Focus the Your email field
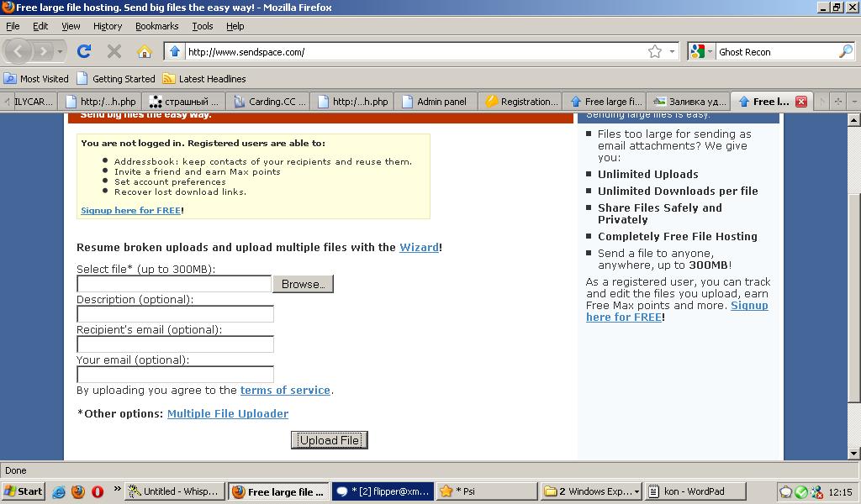 coord(175,375)
